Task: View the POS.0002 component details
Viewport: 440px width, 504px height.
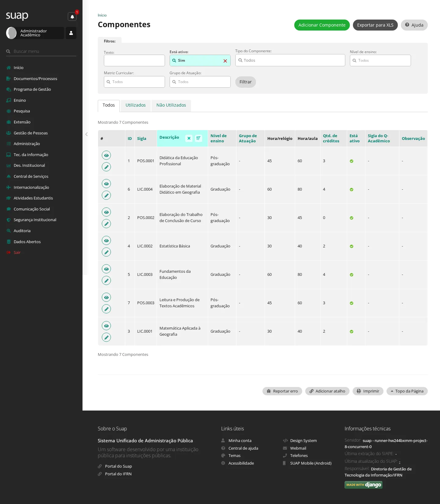Action: tap(106, 212)
